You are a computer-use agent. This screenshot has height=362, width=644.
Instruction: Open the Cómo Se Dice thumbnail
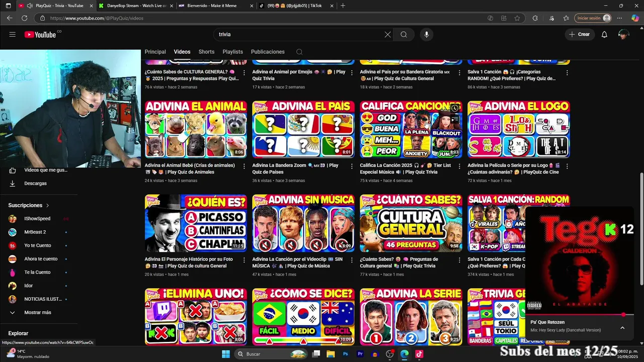coord(303,316)
